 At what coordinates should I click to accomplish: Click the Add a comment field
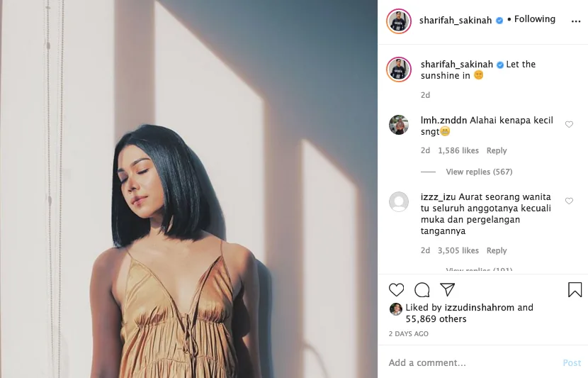point(473,362)
